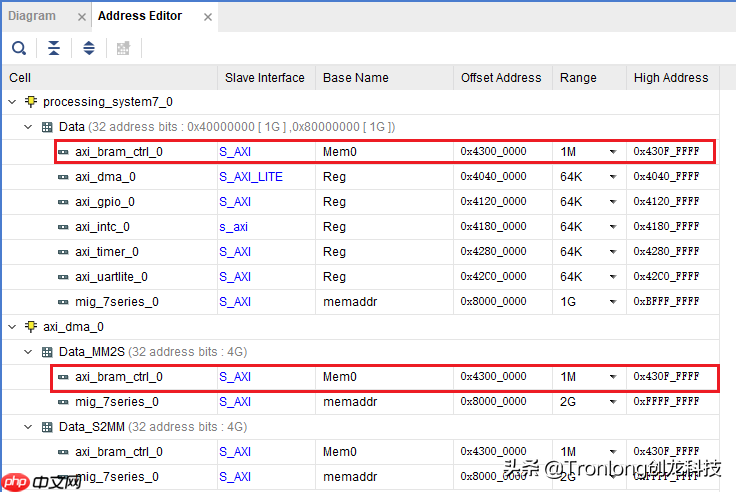Collapse the processing_system7_0 tree node

13,102
